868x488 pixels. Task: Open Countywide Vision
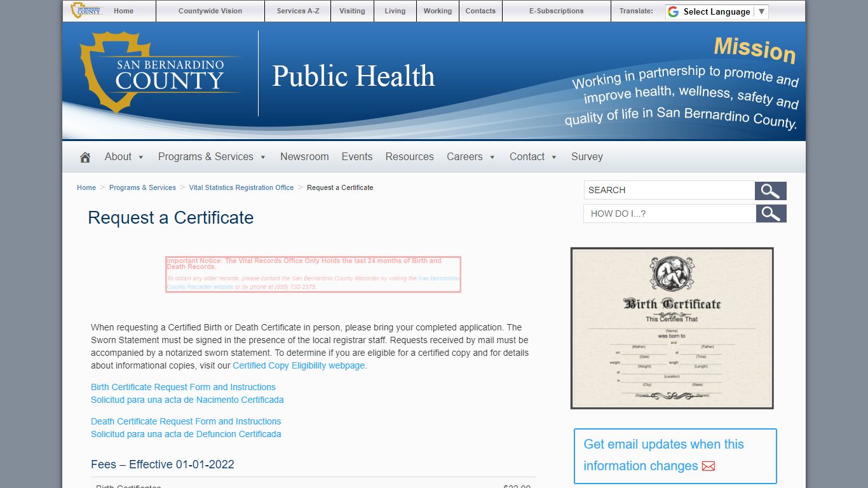coord(210,11)
